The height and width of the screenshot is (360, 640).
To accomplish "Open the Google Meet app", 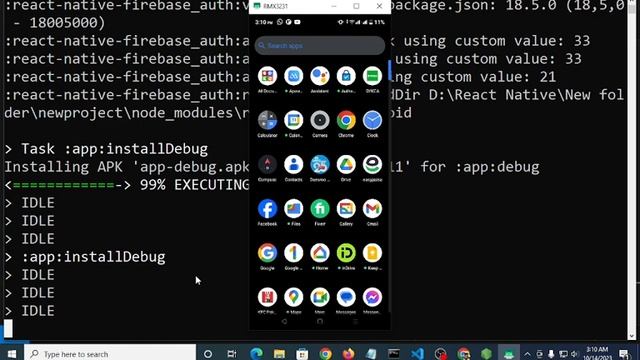I will tap(320, 297).
